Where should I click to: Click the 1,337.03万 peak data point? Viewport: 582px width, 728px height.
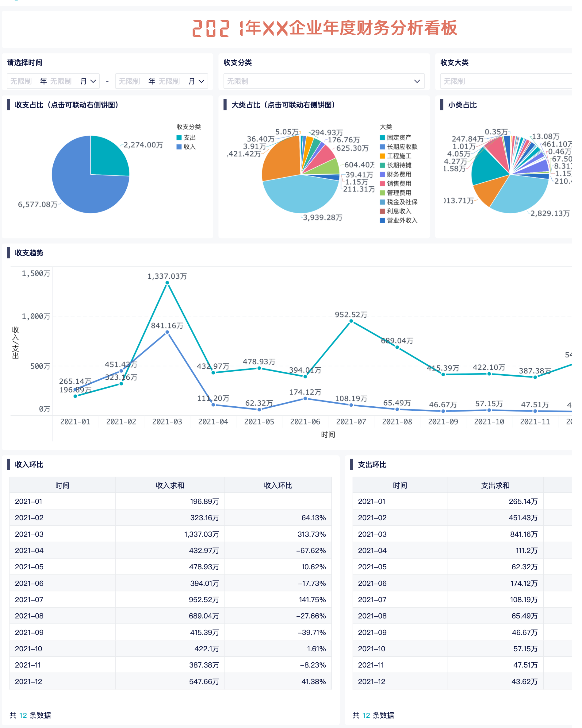(x=167, y=283)
